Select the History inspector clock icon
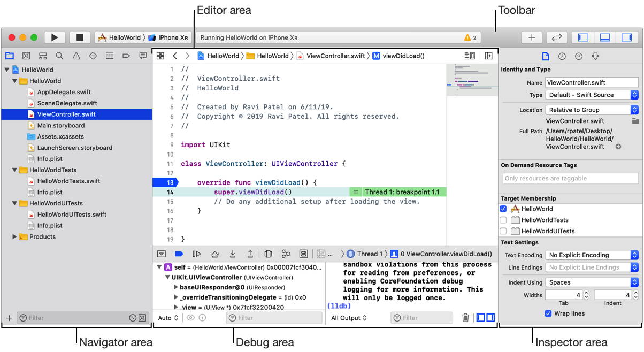644x352 pixels. 562,56
